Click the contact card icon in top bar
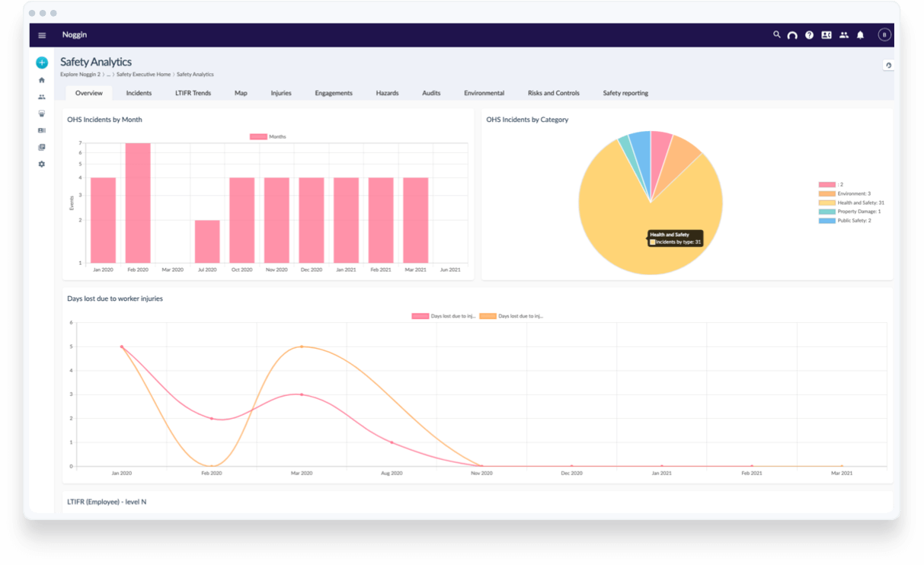This screenshot has width=924, height=565. point(826,35)
